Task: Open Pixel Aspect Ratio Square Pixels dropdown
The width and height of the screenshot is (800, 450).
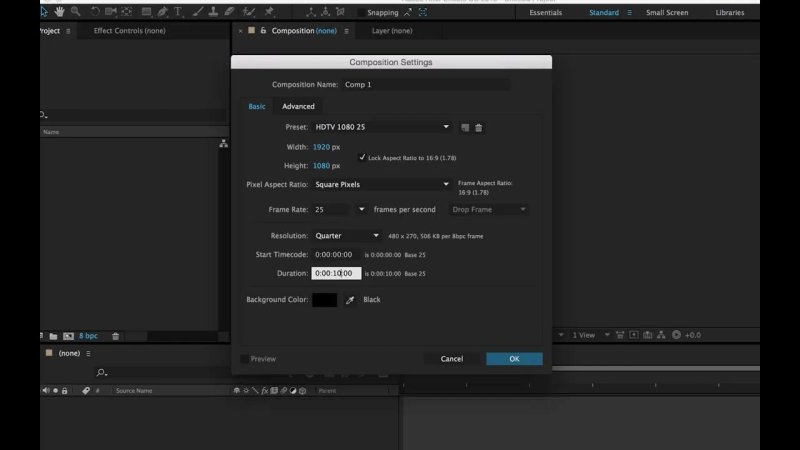Action: [x=382, y=185]
